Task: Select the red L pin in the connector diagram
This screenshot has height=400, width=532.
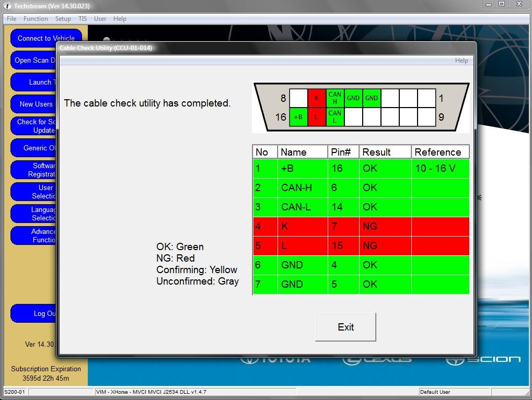Action: (x=317, y=117)
